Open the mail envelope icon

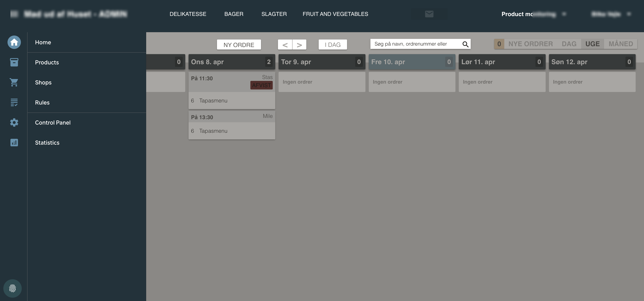[x=429, y=14]
